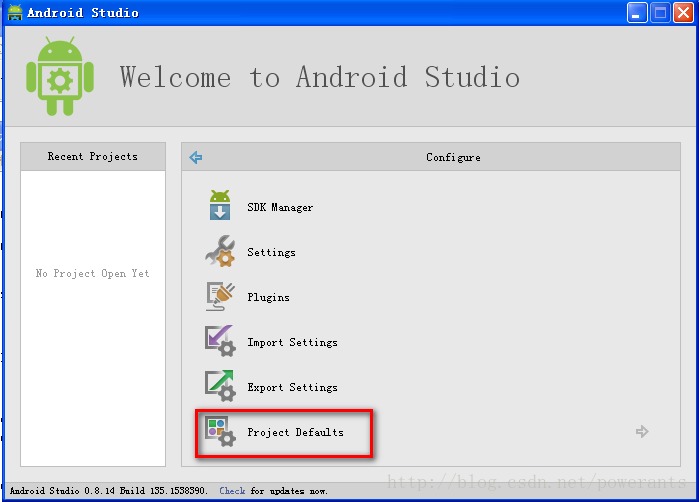Click the large Android Studio logo

tap(60, 76)
